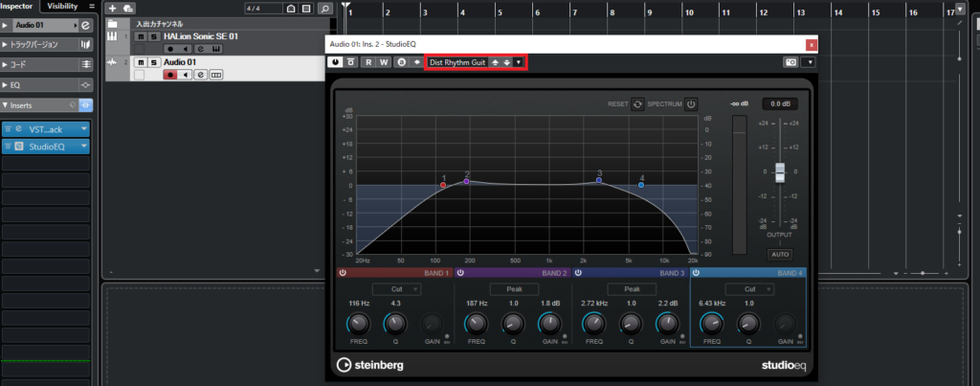Expand the Audio 01 inspector section

pyautogui.click(x=5, y=25)
